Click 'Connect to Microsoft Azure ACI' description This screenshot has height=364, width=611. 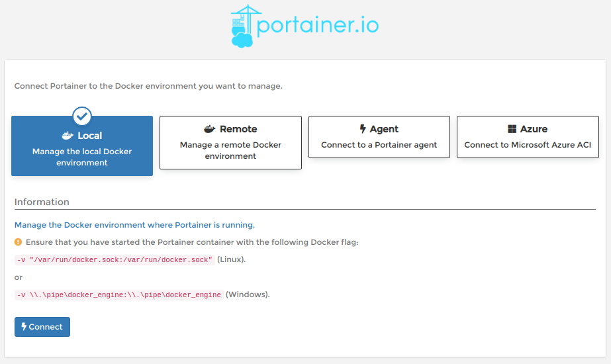528,145
